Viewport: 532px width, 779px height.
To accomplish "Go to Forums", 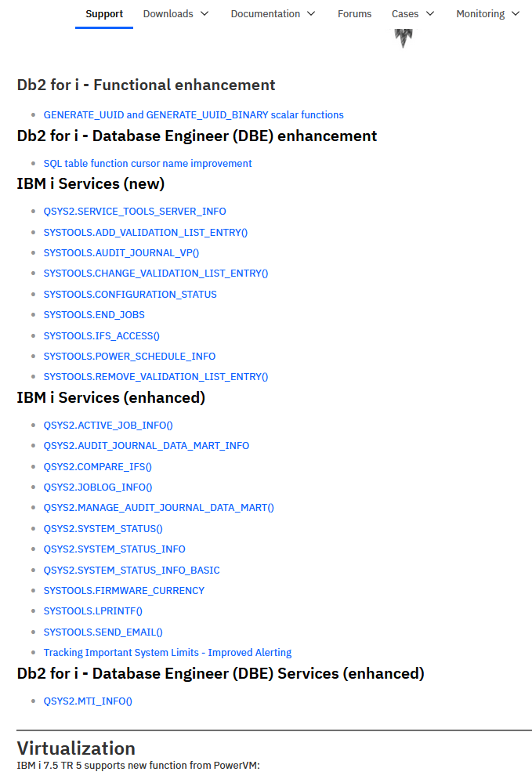I will (354, 14).
